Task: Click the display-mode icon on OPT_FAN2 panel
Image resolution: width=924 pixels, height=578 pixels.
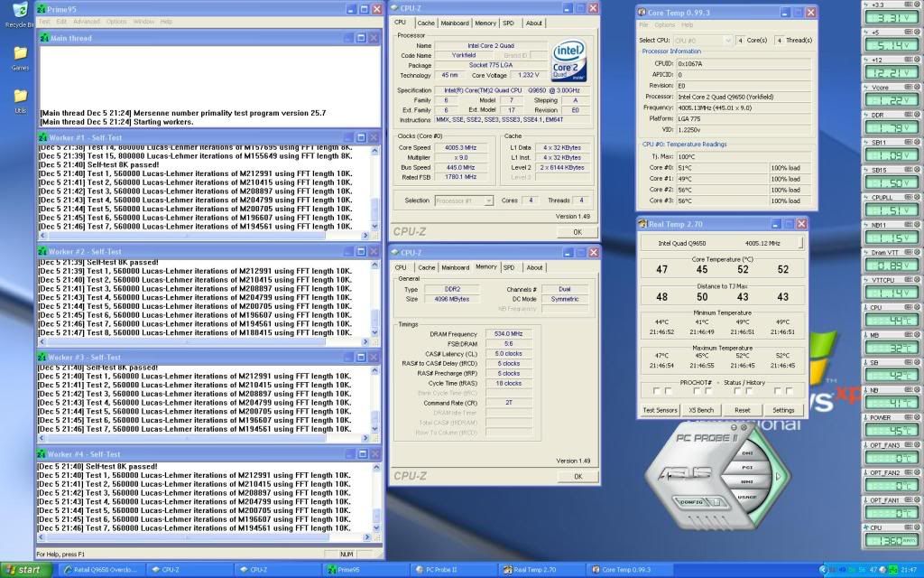Action: pos(908,472)
